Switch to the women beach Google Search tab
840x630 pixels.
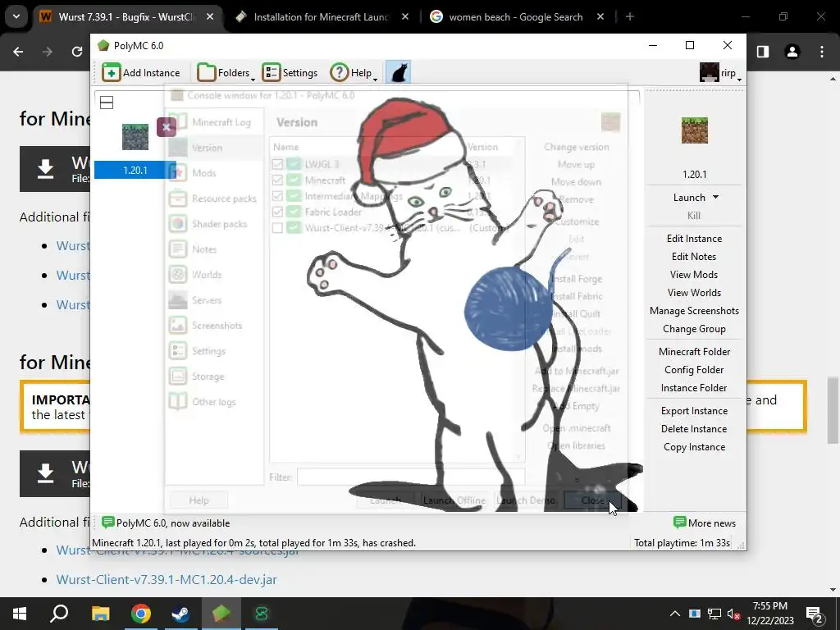click(516, 16)
